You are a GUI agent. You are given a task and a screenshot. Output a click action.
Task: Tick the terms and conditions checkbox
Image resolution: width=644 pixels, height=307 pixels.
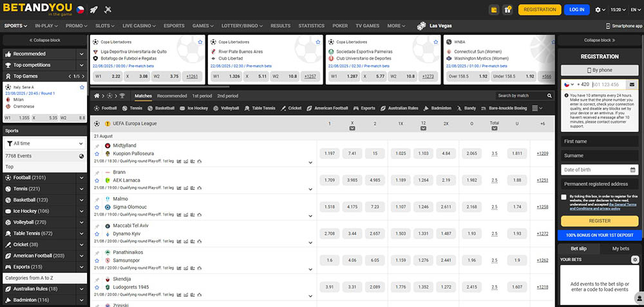pyautogui.click(x=564, y=197)
